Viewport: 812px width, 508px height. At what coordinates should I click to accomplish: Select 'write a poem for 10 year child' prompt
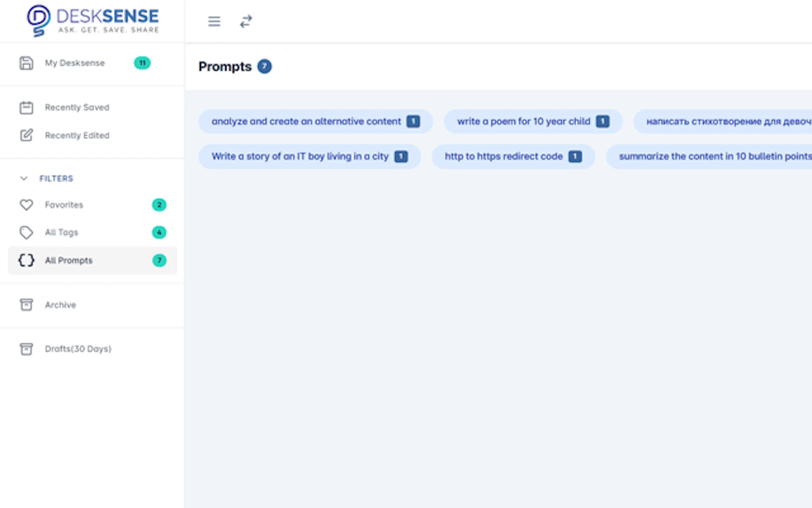tap(523, 122)
